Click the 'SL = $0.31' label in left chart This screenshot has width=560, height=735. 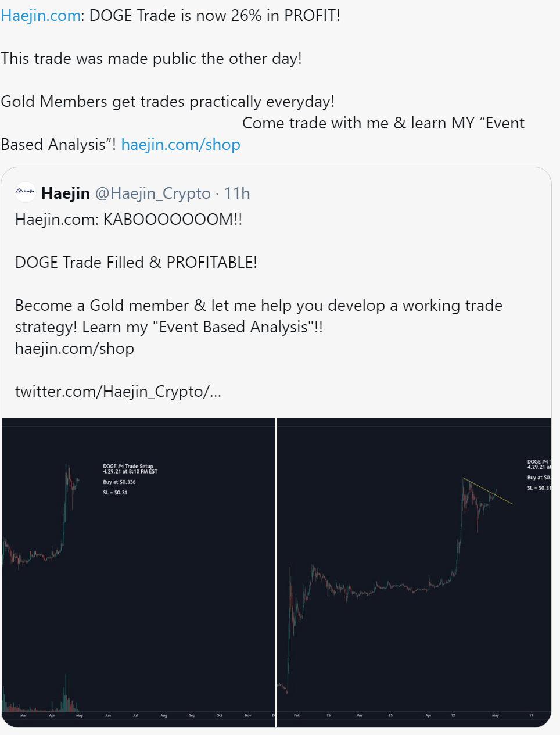coord(115,493)
